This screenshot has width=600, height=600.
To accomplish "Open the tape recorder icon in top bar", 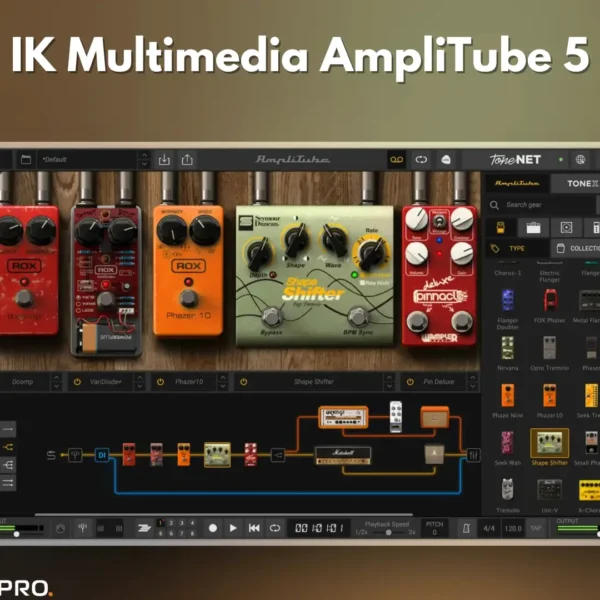I will click(x=397, y=160).
